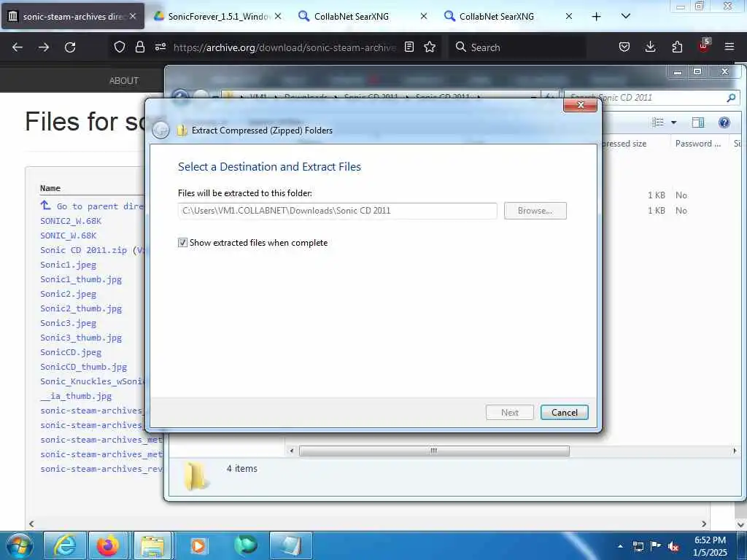This screenshot has width=747, height=560.
Task: Open site permissions icon in address bar
Action: (160, 47)
